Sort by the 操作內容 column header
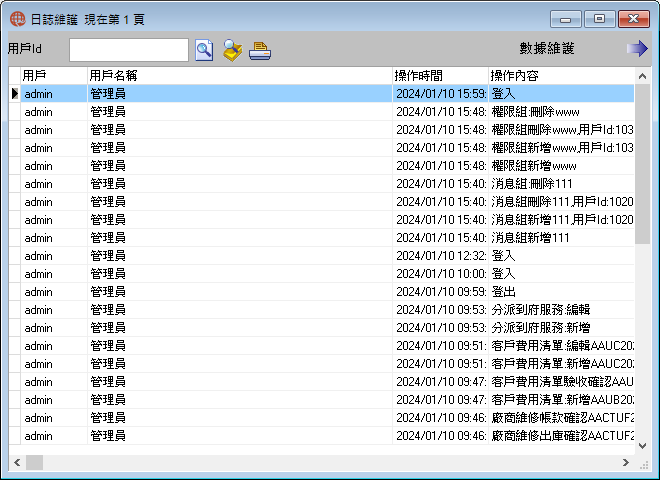This screenshot has width=660, height=480. (x=562, y=76)
